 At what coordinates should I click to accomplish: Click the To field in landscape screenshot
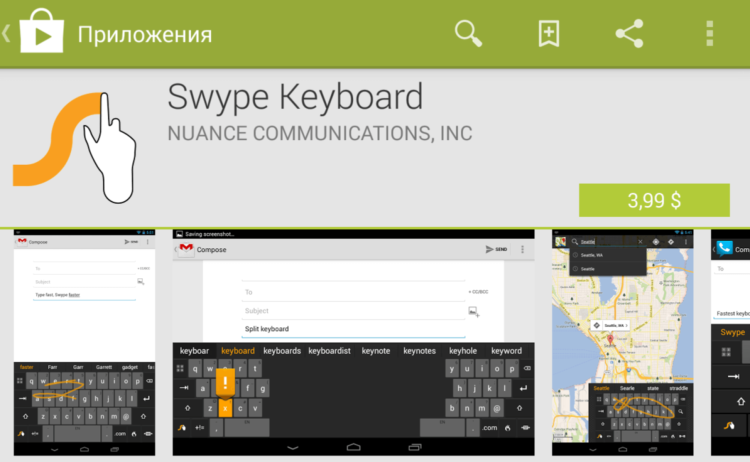coord(353,292)
